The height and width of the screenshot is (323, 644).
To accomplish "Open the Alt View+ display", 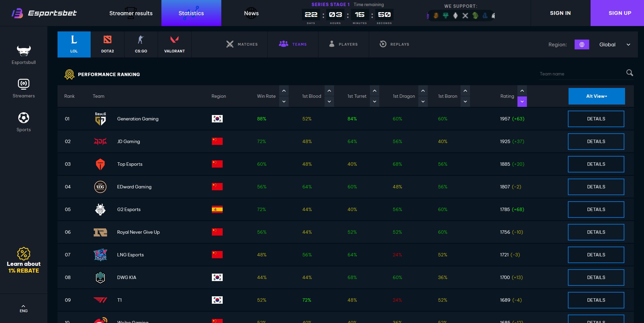I will point(597,96).
